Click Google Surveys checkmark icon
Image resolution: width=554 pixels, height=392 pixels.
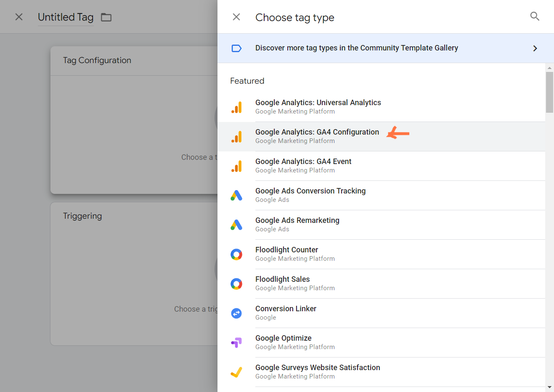coord(236,372)
